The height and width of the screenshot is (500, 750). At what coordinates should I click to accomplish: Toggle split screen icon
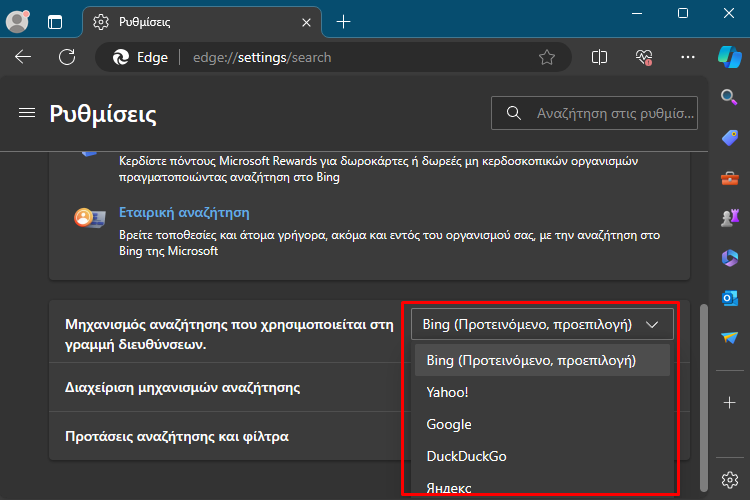599,57
